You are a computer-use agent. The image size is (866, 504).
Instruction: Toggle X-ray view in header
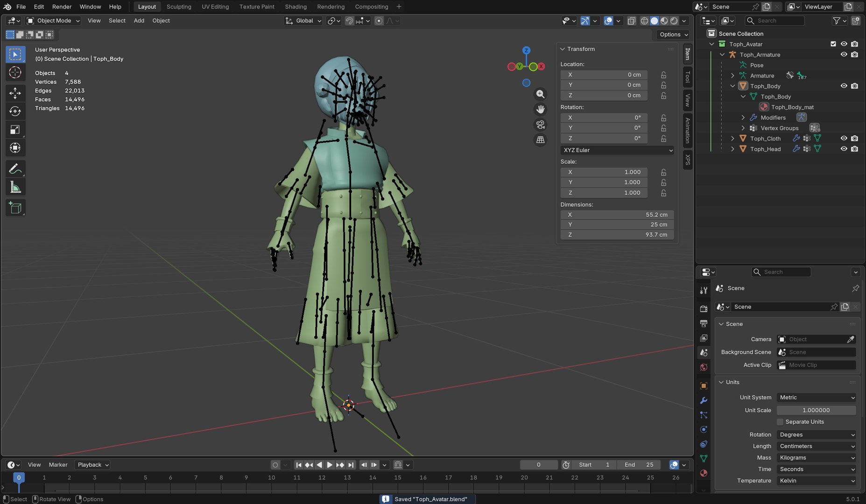click(631, 21)
